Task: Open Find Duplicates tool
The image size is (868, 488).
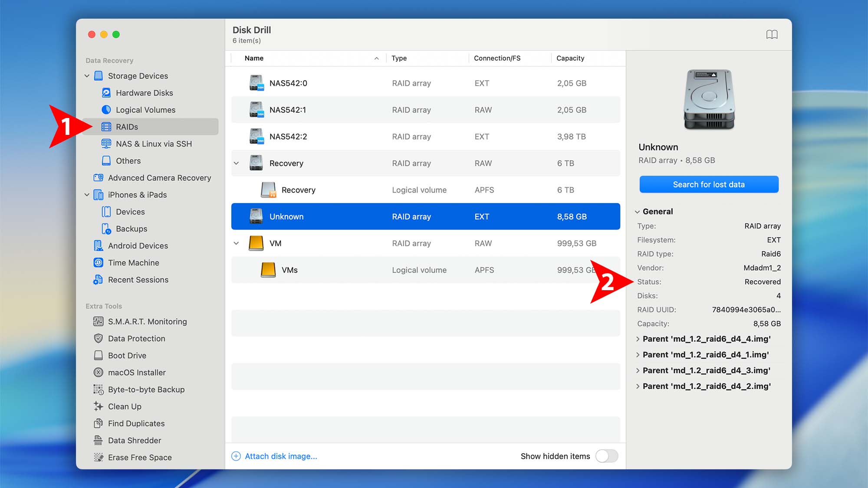Action: tap(150, 423)
